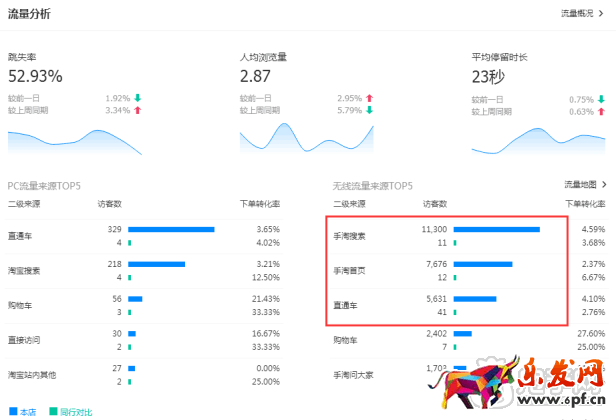Click the PC 下单转化率 column header
Image resolution: width=616 pixels, height=420 pixels.
260,204
